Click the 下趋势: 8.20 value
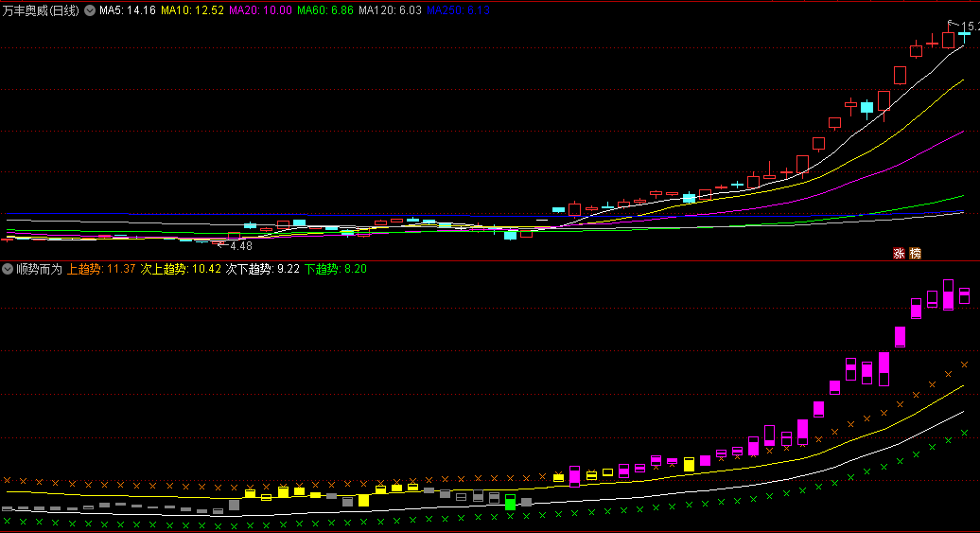Image resolution: width=980 pixels, height=533 pixels. click(x=336, y=269)
